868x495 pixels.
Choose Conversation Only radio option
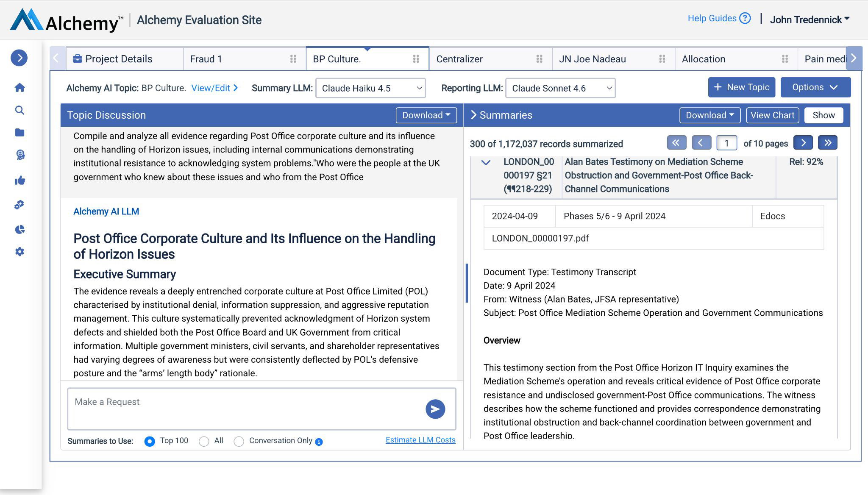(x=239, y=441)
